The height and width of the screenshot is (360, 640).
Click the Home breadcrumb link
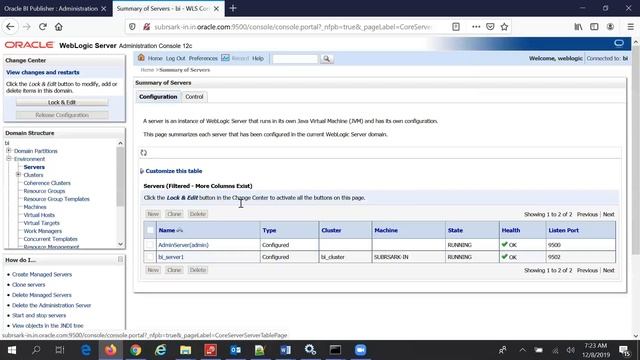147,70
